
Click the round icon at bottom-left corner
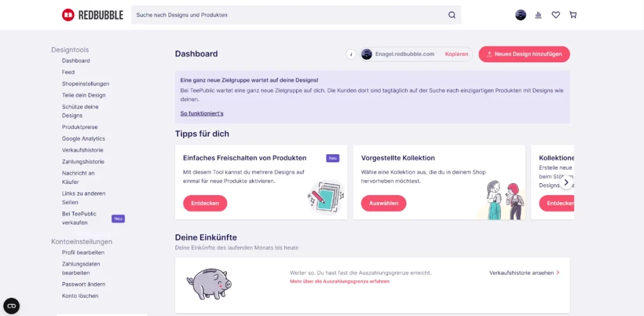click(11, 306)
